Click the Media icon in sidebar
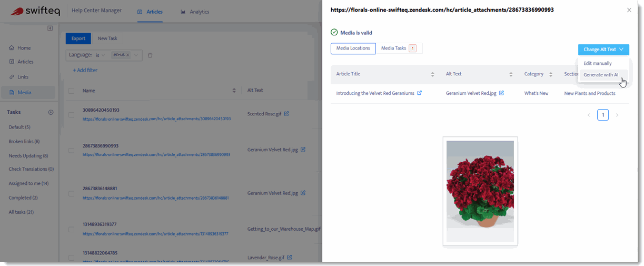Screen dimensions: 644x266 [x=12, y=92]
